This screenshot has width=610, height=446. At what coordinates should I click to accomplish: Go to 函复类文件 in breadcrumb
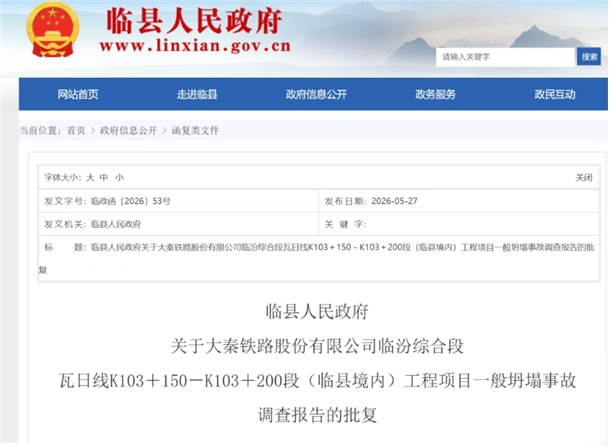195,130
